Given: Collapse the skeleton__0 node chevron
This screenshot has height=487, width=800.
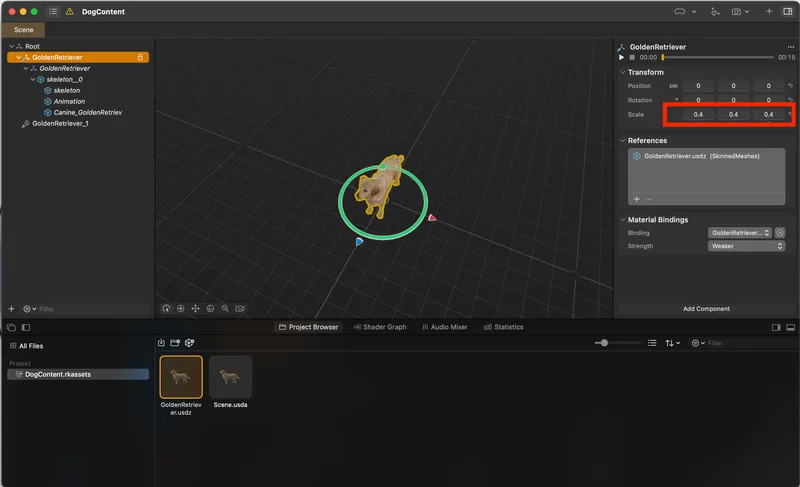Looking at the screenshot, I should (33, 80).
